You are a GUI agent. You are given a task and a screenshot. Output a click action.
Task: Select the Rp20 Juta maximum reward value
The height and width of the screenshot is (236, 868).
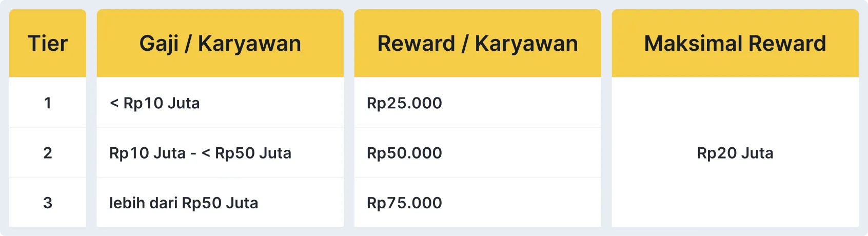pyautogui.click(x=735, y=153)
